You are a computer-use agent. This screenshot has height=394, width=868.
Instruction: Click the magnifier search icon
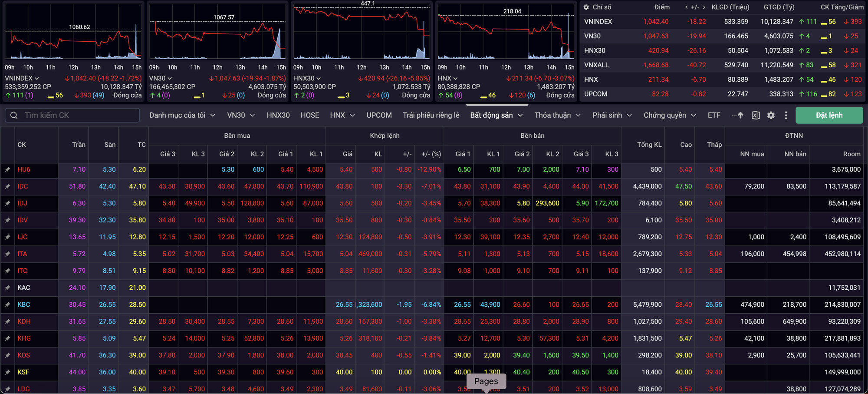(14, 115)
